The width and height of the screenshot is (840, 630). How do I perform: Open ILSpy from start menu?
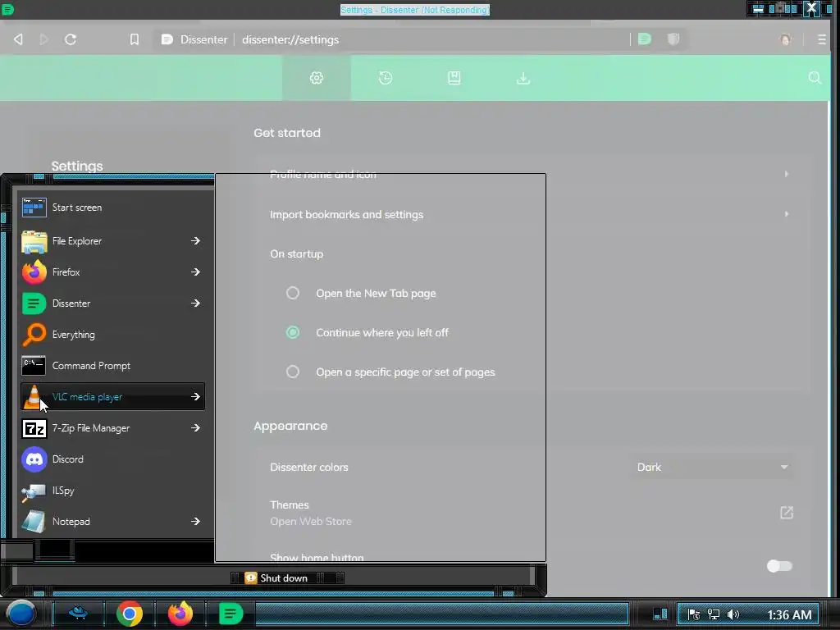tap(112, 491)
